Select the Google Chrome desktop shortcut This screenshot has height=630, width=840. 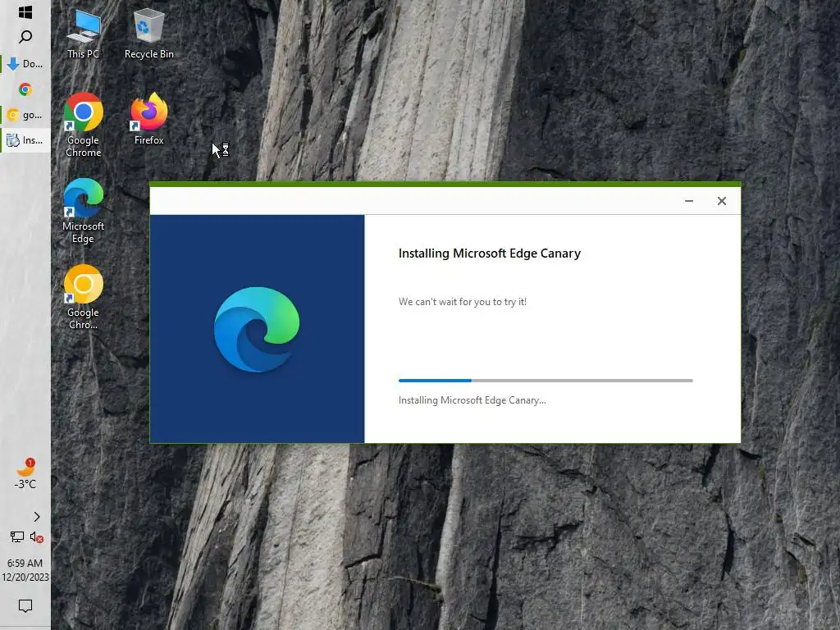(x=83, y=126)
